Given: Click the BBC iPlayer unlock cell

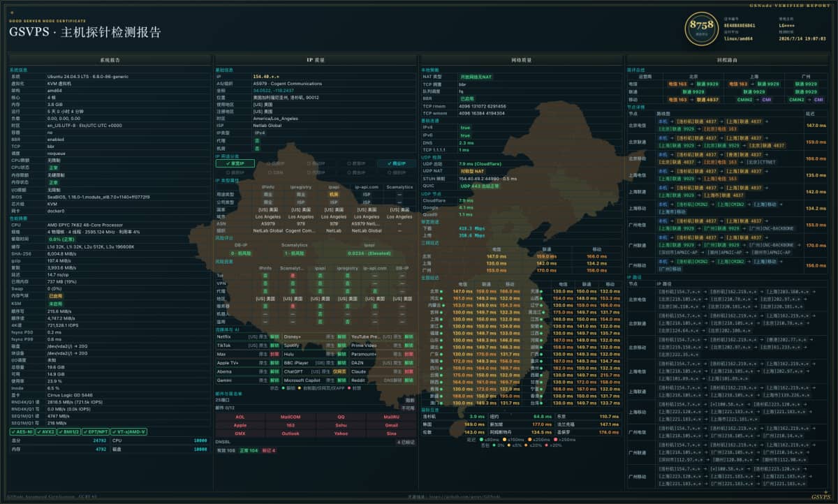Looking at the screenshot, I should point(315,363).
